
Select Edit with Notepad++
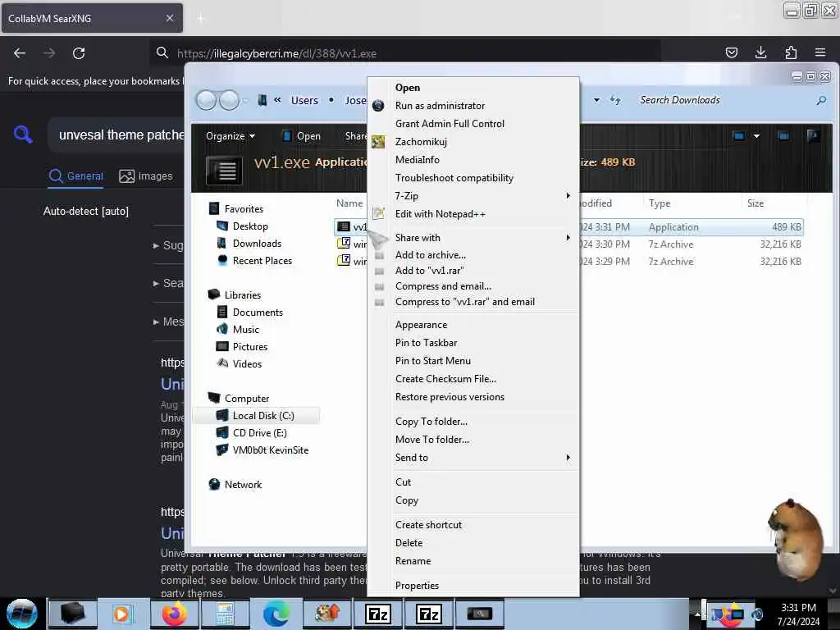(x=440, y=214)
